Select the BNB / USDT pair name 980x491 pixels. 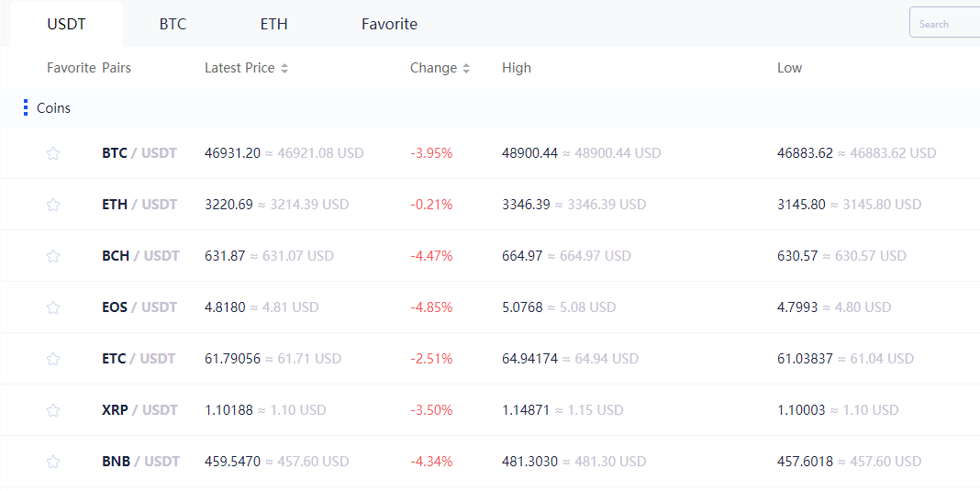[139, 462]
